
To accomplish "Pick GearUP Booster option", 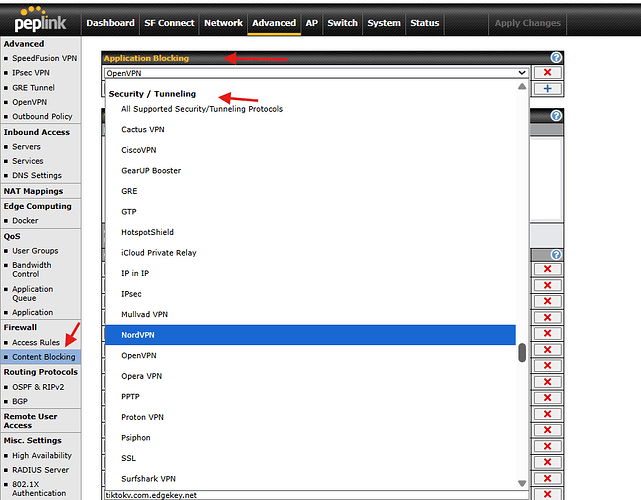I will [310, 170].
